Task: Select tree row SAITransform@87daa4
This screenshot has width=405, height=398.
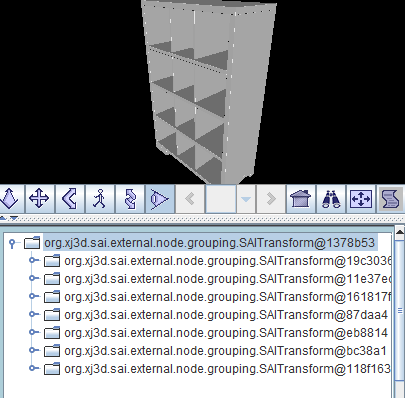Action: [226, 315]
